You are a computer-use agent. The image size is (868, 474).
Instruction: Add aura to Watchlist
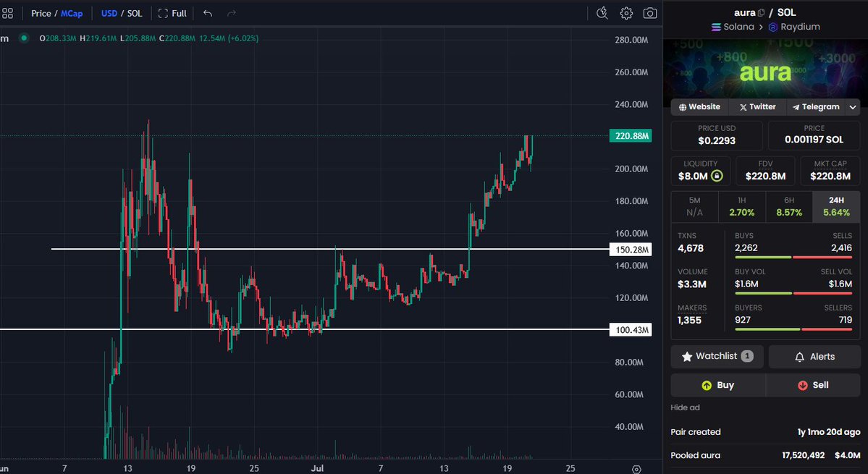717,356
